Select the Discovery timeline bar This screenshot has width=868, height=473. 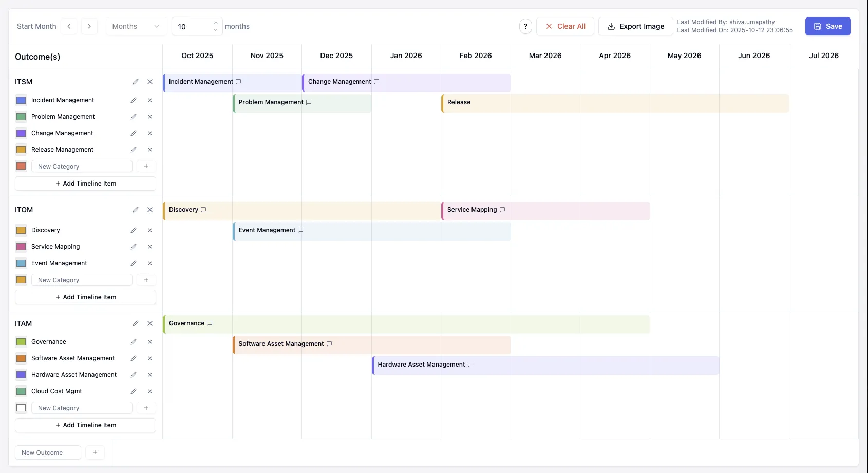308,210
